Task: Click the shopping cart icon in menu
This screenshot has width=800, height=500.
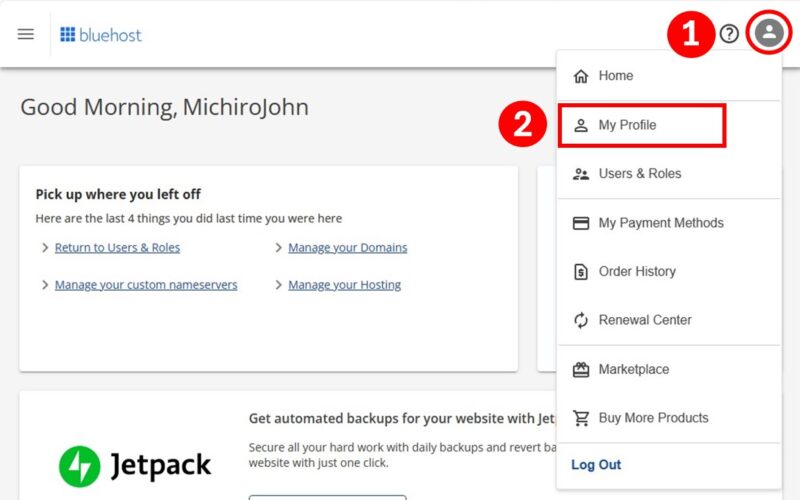Action: pos(581,418)
